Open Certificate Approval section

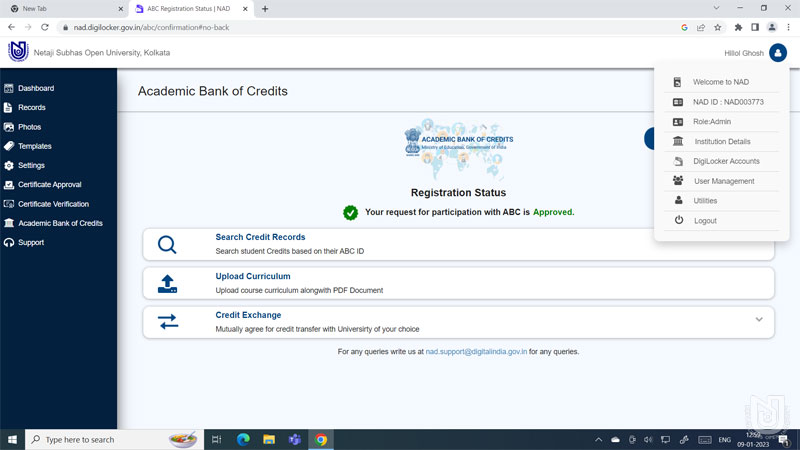(49, 185)
